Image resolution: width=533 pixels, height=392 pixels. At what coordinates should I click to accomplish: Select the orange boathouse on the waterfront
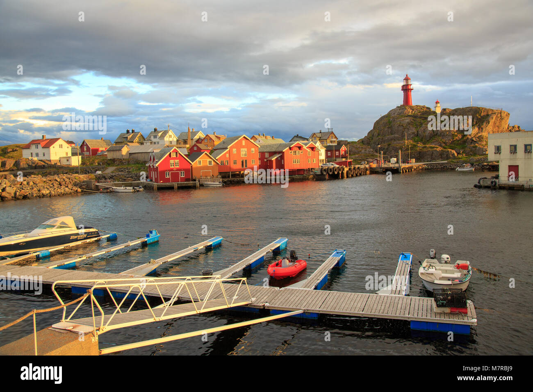203,165
